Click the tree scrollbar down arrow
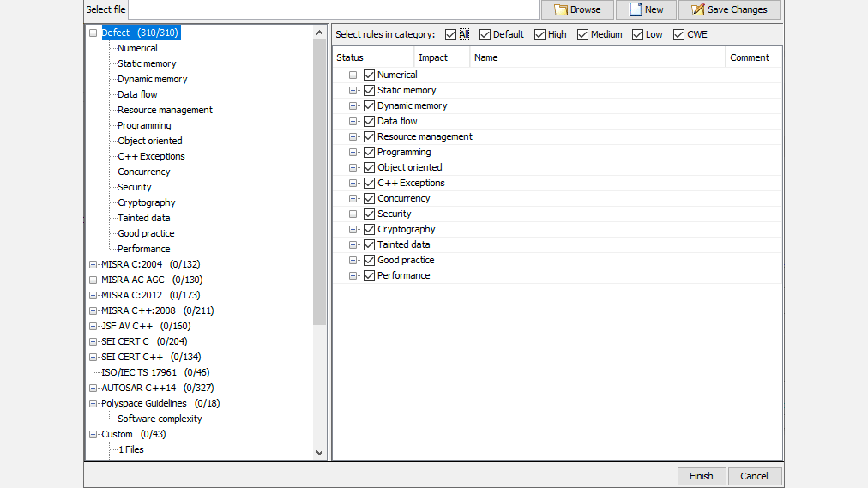Screen dimensions: 868x488 (x=320, y=452)
